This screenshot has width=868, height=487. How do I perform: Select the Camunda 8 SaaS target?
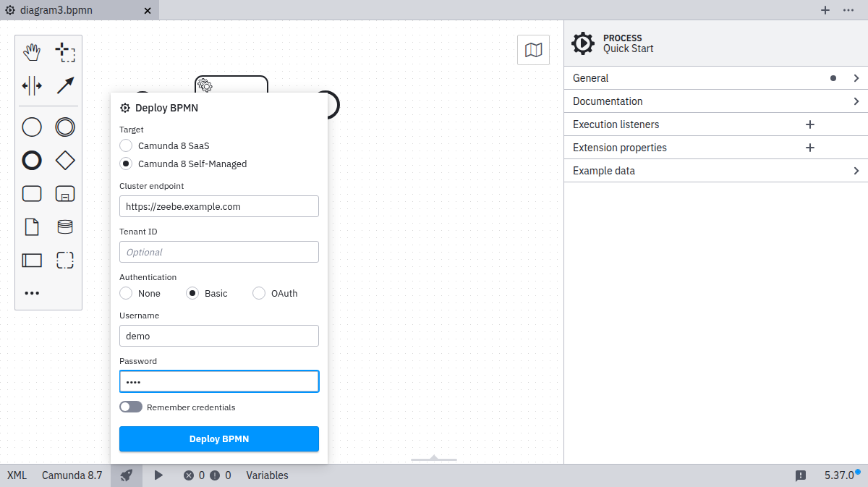125,145
